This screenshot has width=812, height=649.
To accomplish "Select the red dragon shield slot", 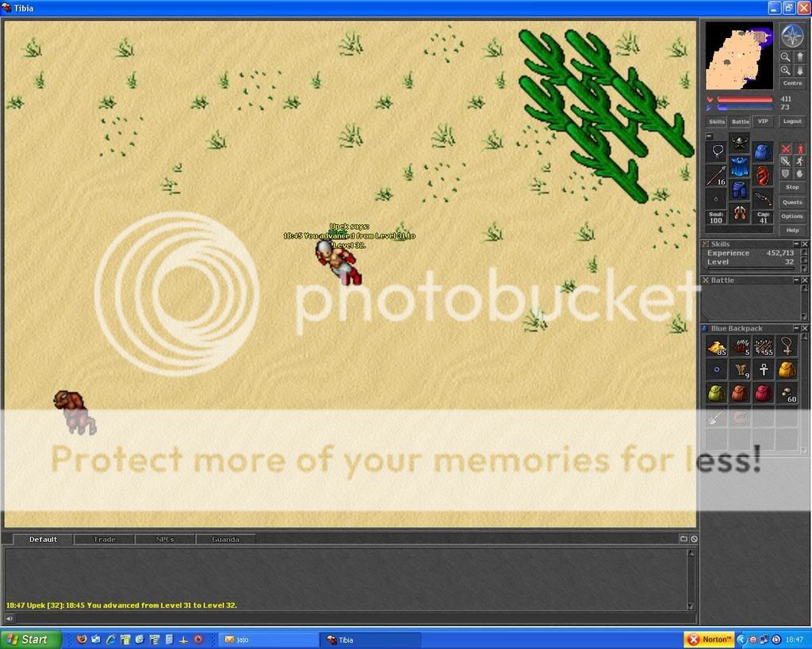I will (762, 175).
